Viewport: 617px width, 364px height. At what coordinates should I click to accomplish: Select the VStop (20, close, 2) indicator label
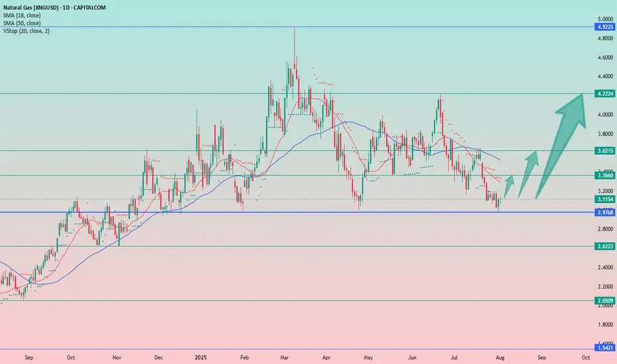tap(26, 30)
